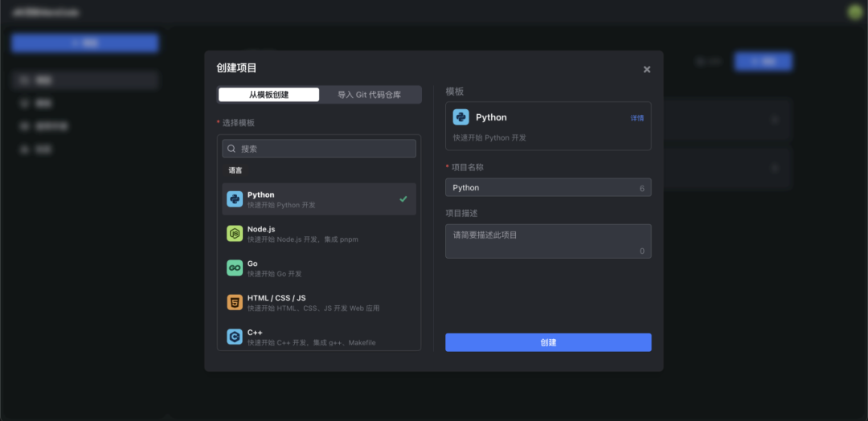Image resolution: width=868 pixels, height=421 pixels.
Task: Select the Python template row
Action: pos(319,199)
